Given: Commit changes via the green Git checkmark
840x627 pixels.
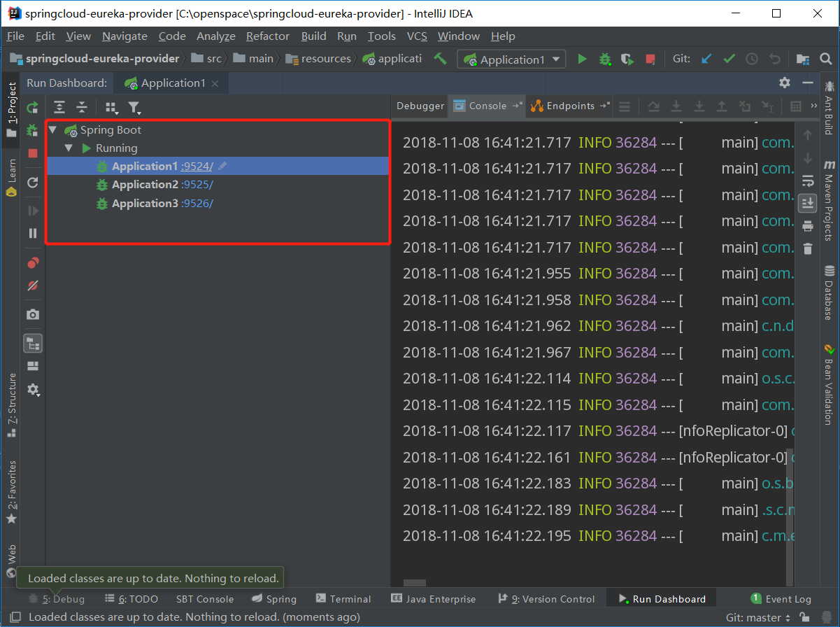Looking at the screenshot, I should click(729, 59).
